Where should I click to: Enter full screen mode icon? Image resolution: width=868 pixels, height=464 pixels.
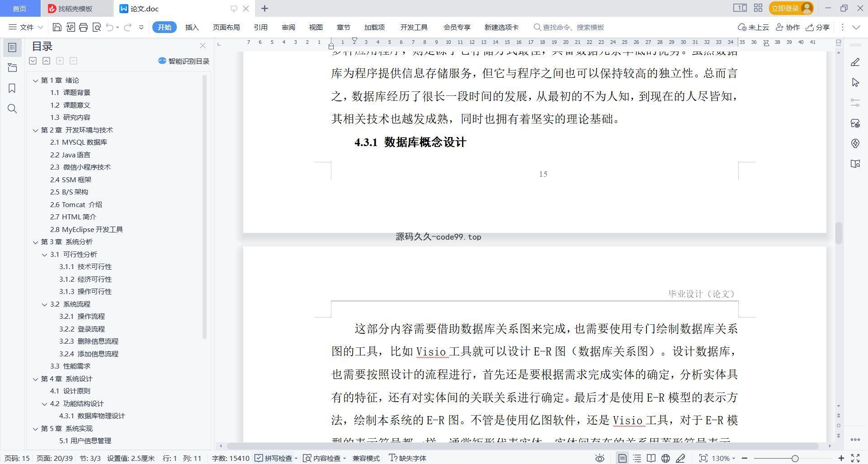[855, 458]
